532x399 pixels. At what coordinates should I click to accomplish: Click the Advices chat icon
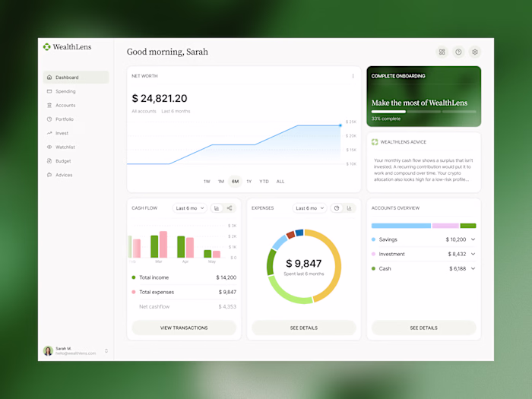point(49,175)
